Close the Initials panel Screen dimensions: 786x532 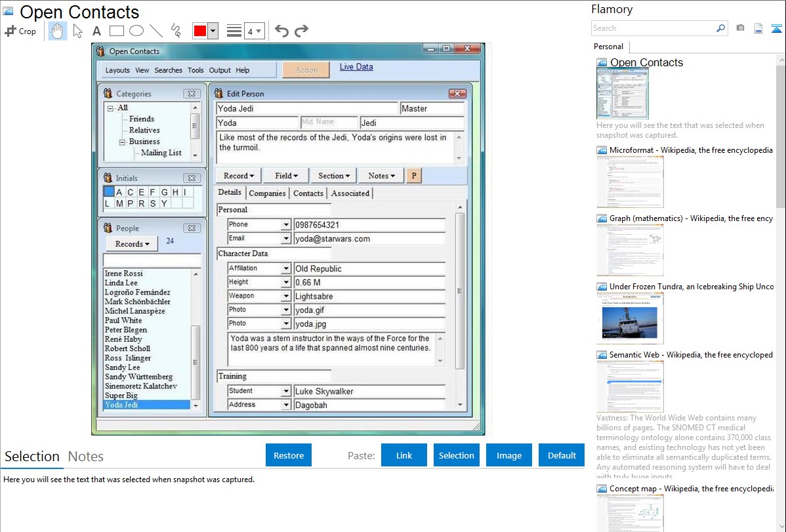point(192,178)
